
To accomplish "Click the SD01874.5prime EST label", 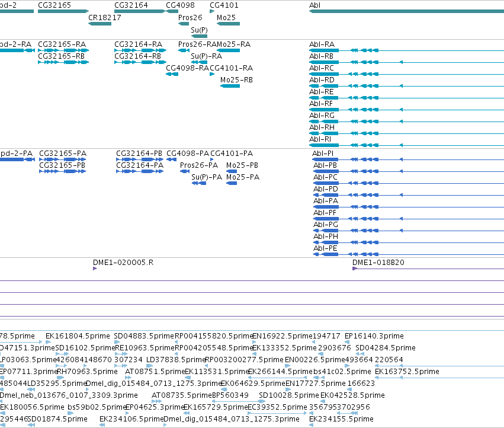I will click(57, 419).
